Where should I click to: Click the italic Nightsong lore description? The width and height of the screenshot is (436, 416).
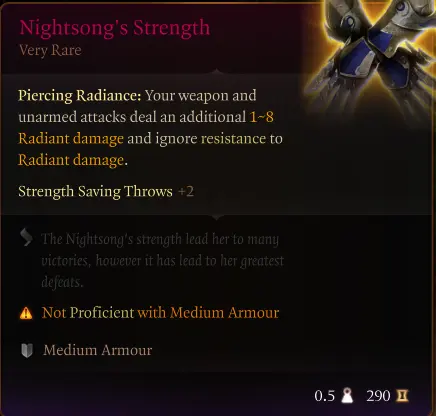click(162, 261)
